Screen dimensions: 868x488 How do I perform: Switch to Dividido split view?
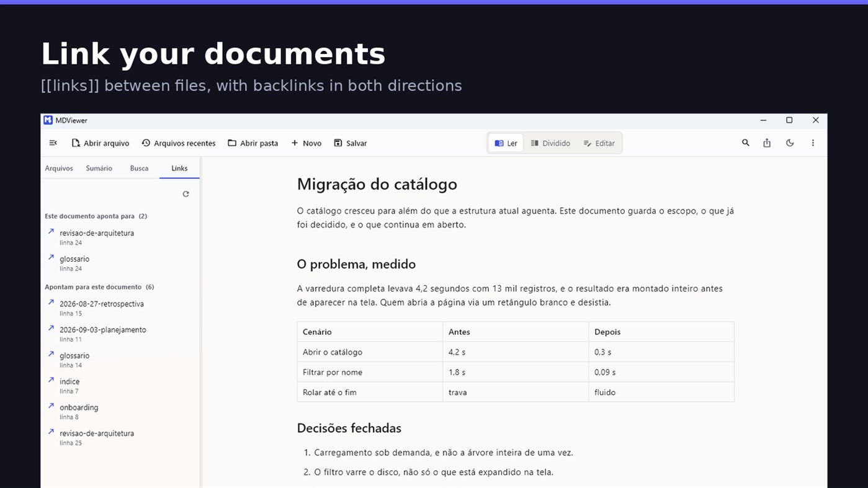point(550,143)
